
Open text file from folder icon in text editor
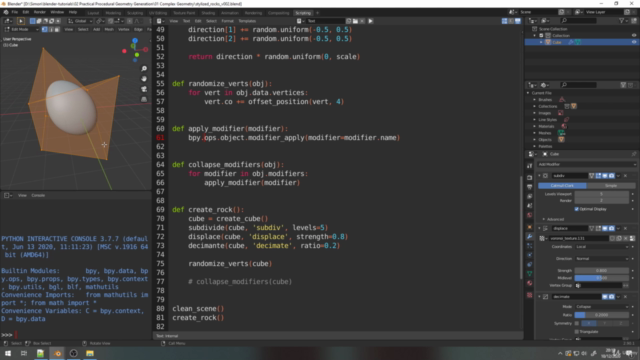click(x=356, y=21)
